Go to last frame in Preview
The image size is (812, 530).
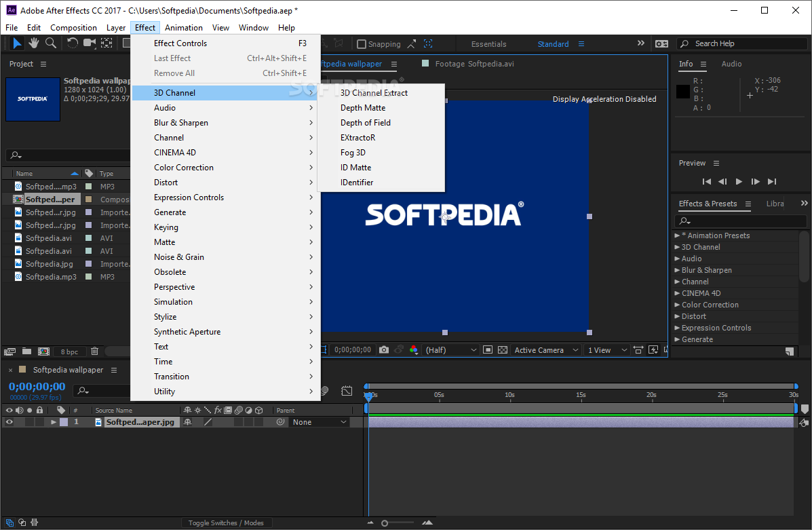(772, 181)
